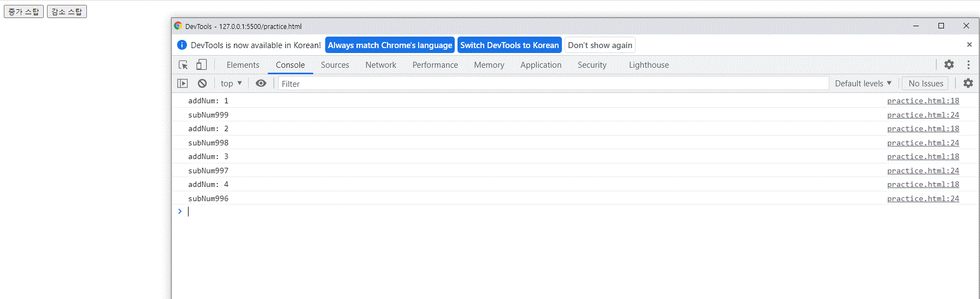Click Don't show again button
This screenshot has height=299, width=980.
click(x=600, y=45)
